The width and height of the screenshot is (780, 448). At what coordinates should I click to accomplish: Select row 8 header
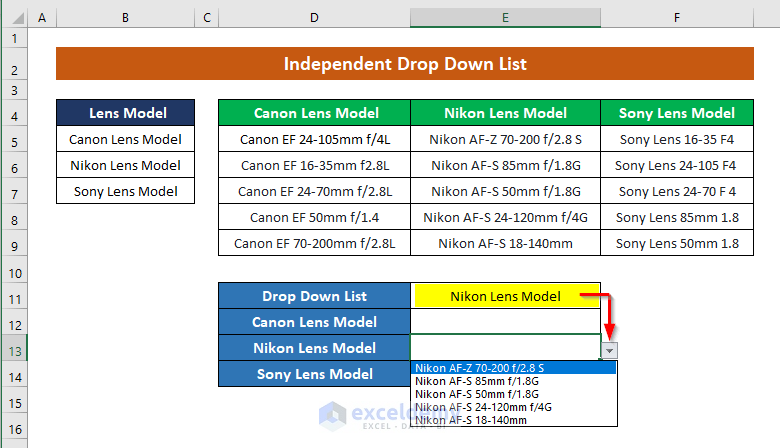pos(14,217)
